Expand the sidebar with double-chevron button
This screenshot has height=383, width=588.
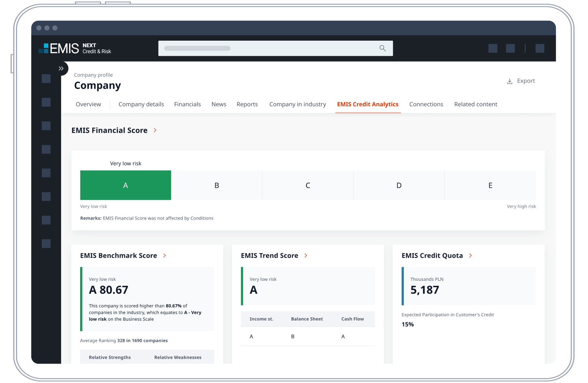61,68
